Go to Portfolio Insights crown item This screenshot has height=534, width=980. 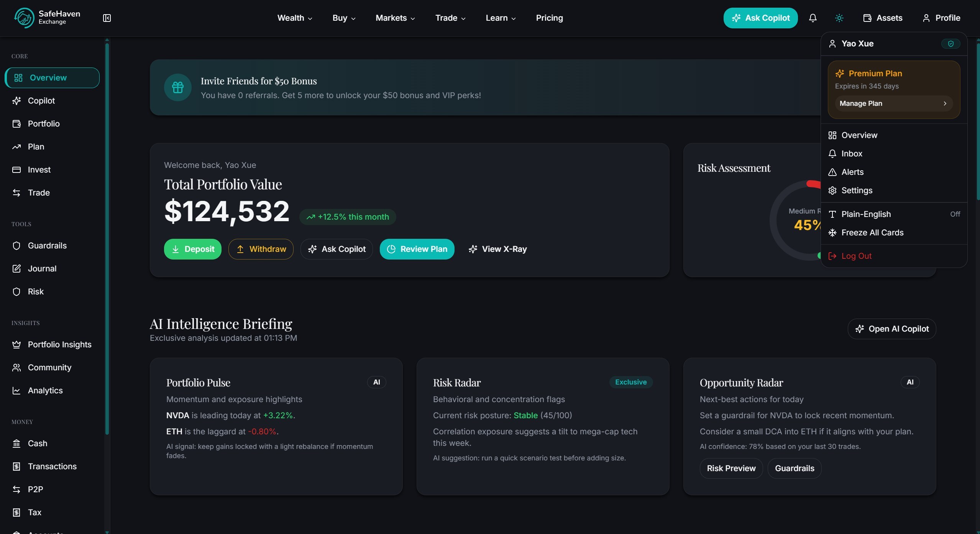59,345
